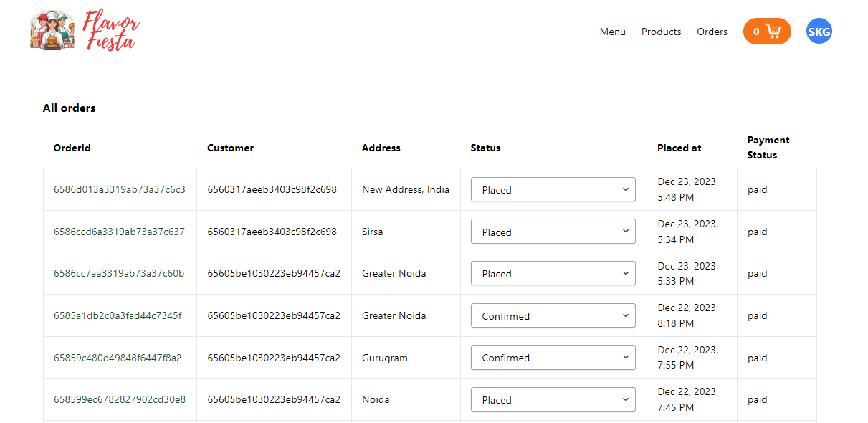
Task: Open order 6585a1db2c0a3fad44c7345f
Action: pyautogui.click(x=118, y=315)
